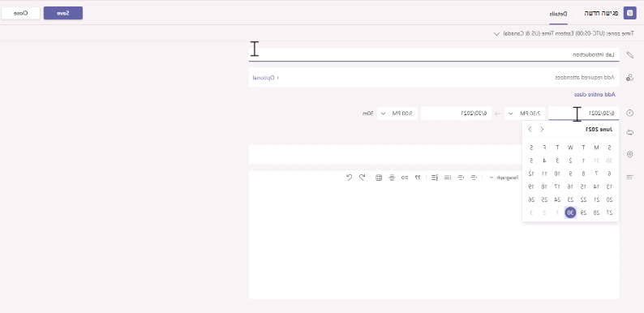This screenshot has height=313, width=644.
Task: Click the indent icon nearest the Paragraph dropdown
Action: pos(473,178)
